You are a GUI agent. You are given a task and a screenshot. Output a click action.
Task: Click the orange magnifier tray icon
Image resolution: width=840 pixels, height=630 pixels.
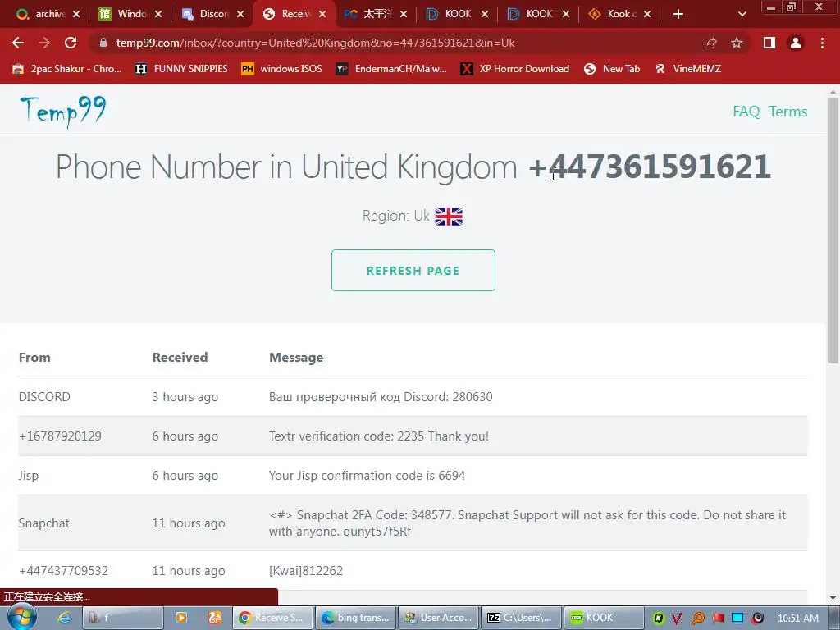[x=698, y=619]
